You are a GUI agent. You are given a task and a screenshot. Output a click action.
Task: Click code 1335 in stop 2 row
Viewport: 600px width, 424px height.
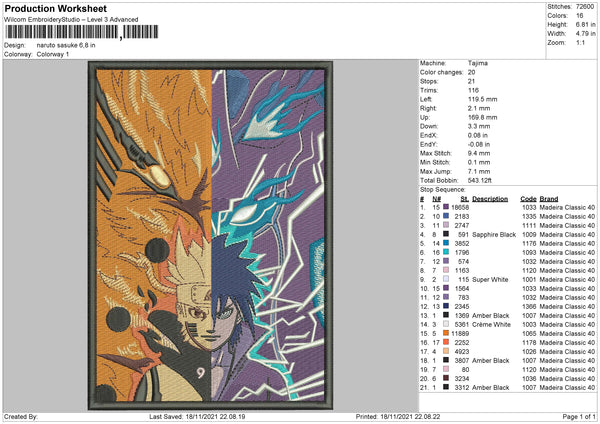(529, 217)
